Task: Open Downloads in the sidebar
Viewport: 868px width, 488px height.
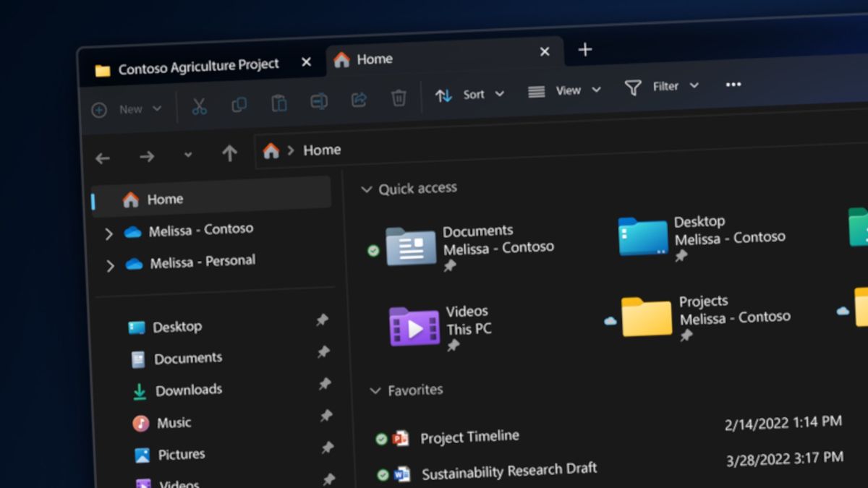Action: point(189,390)
